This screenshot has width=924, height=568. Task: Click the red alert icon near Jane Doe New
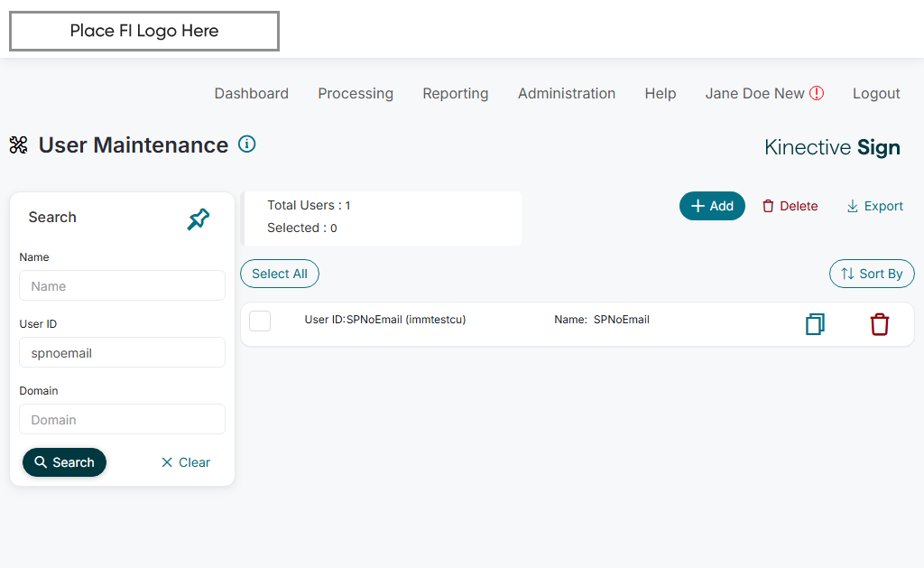click(817, 93)
